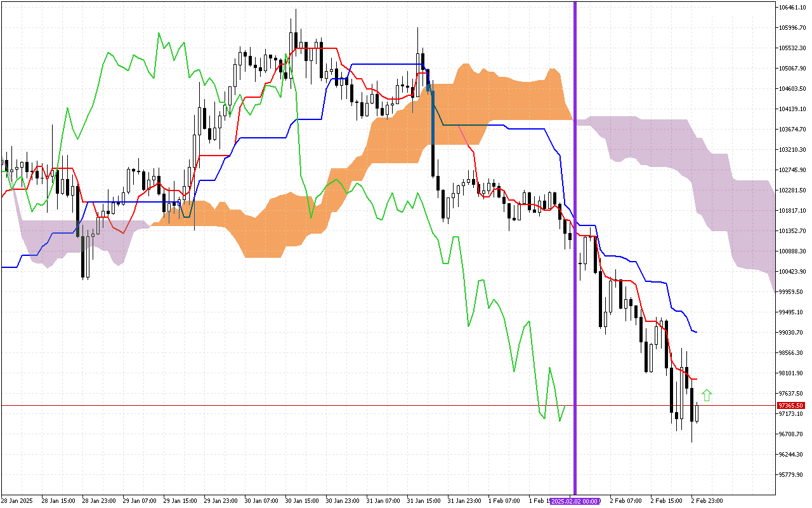Click the 29 Jan 15:00 time label
Image resolution: width=812 pixels, height=508 pixels.
pyautogui.click(x=180, y=501)
